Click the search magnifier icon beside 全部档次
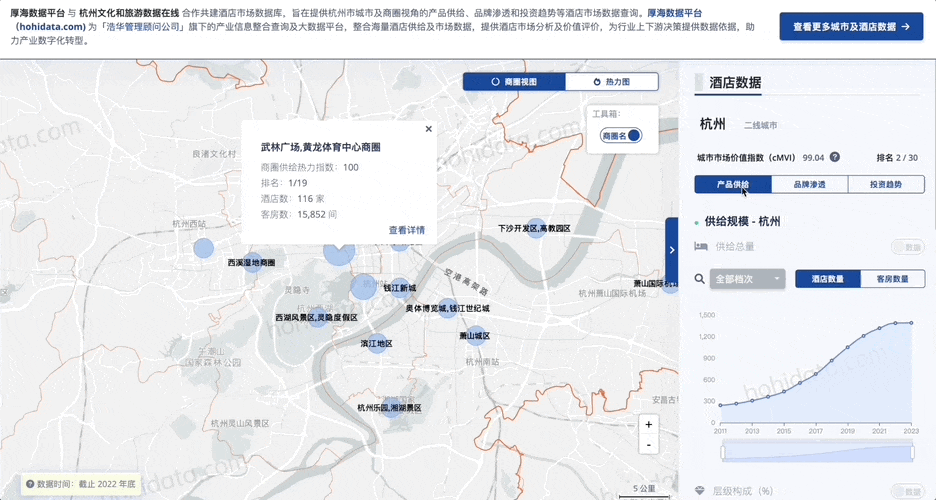936x500 pixels. (x=700, y=279)
